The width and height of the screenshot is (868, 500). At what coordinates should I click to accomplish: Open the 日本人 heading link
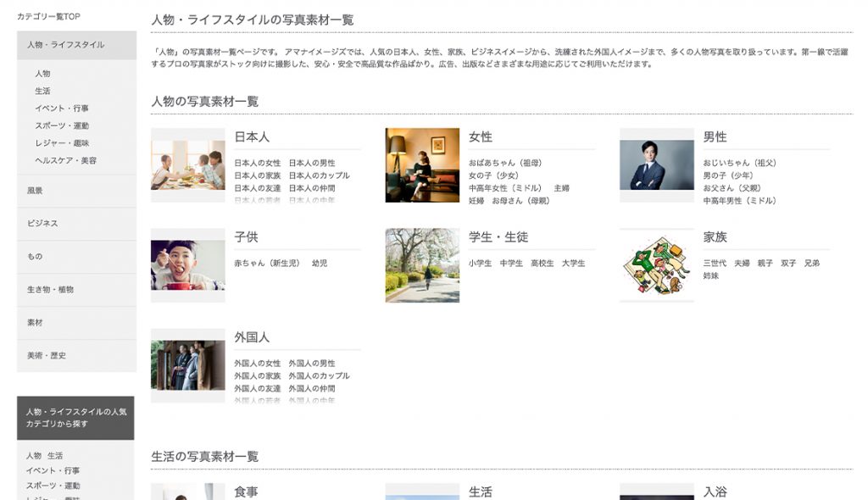click(252, 136)
